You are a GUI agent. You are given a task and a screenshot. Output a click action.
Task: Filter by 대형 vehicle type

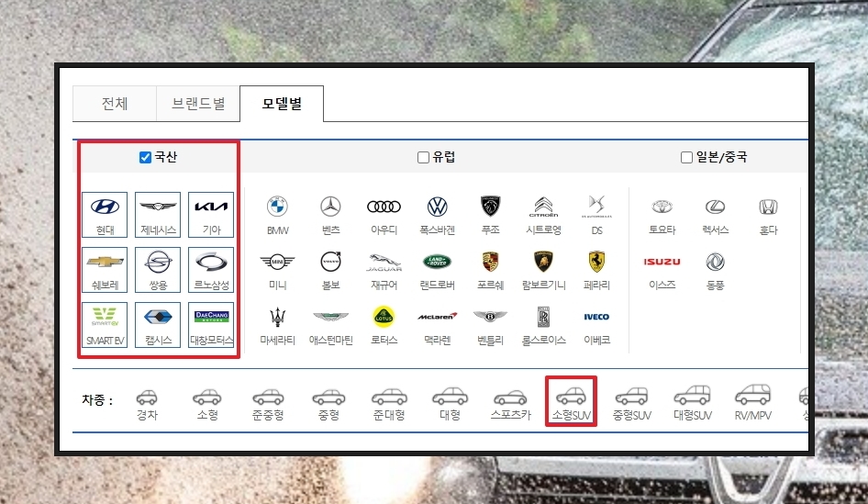pyautogui.click(x=450, y=403)
